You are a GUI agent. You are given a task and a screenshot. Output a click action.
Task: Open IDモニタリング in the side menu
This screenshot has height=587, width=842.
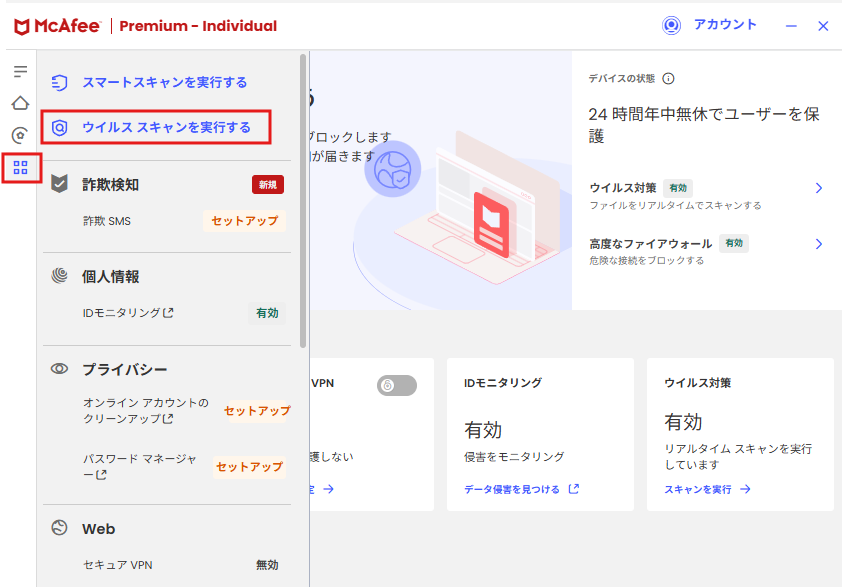(x=121, y=313)
